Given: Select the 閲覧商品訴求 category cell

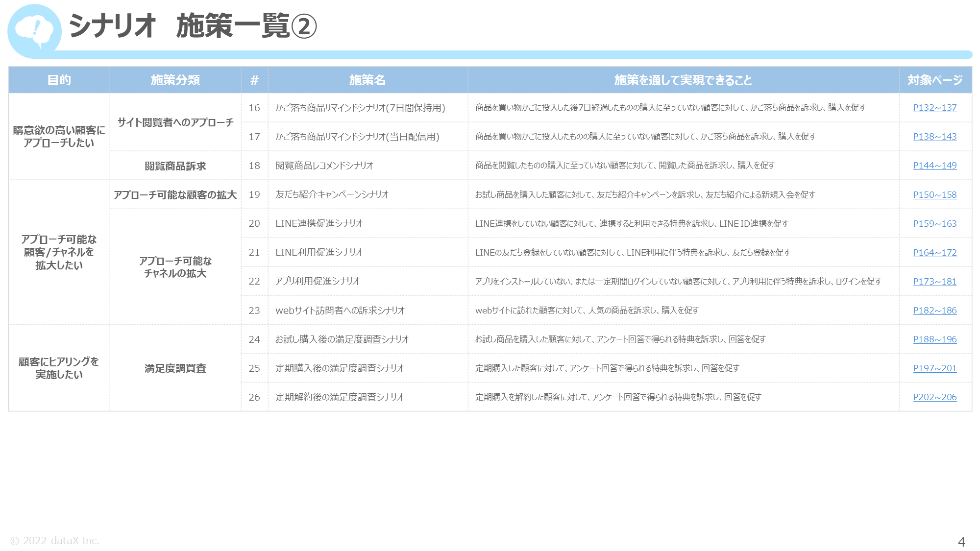Looking at the screenshot, I should [x=175, y=166].
